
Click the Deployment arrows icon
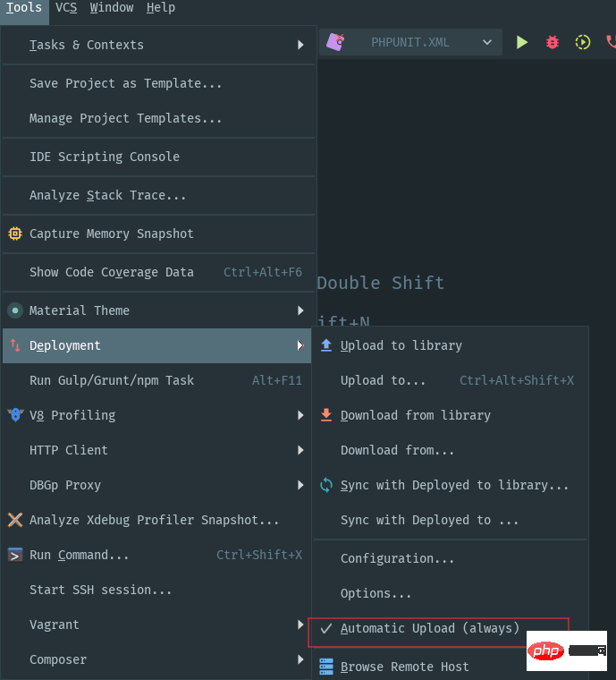coord(15,345)
